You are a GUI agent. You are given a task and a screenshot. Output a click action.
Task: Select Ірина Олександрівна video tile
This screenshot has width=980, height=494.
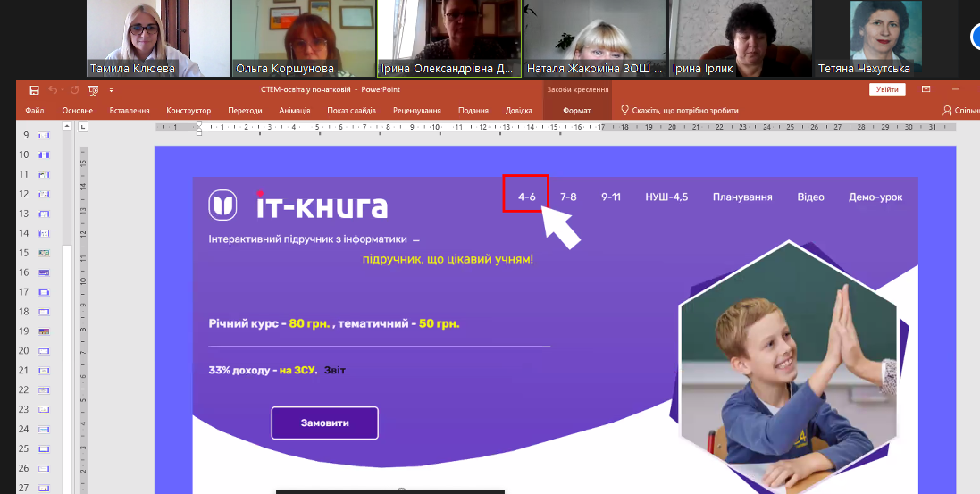[449, 38]
